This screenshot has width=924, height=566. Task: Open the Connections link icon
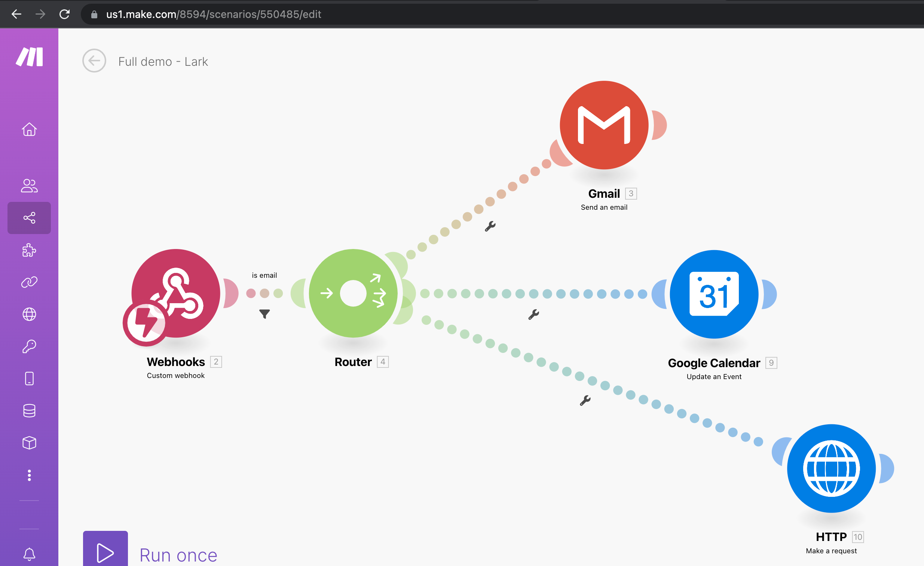(x=29, y=282)
